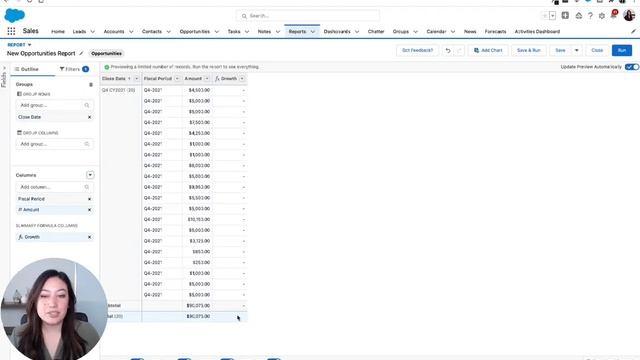Open the Columns options dropdown
The image size is (640, 360).
click(90, 175)
